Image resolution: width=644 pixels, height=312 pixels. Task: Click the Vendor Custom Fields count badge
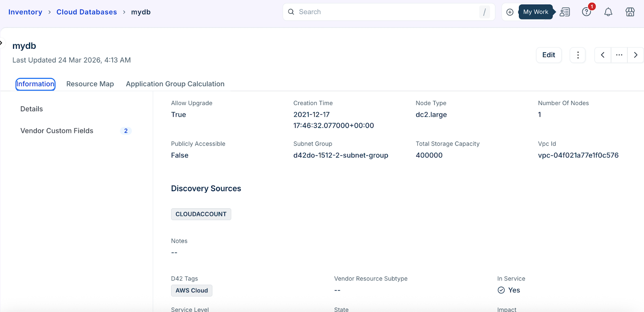point(126,131)
